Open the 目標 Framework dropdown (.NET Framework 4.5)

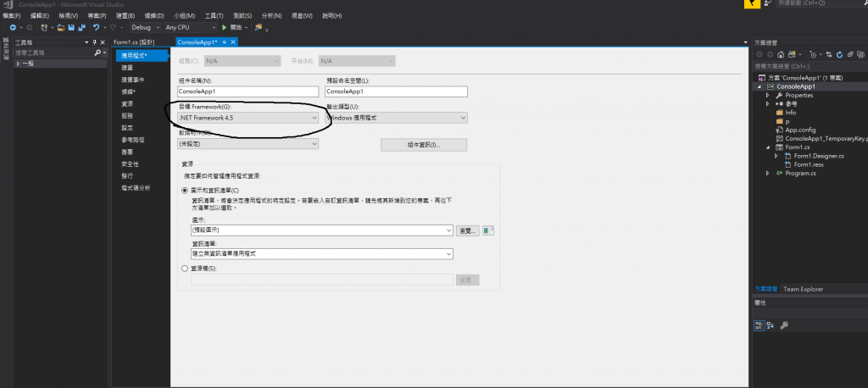click(248, 118)
